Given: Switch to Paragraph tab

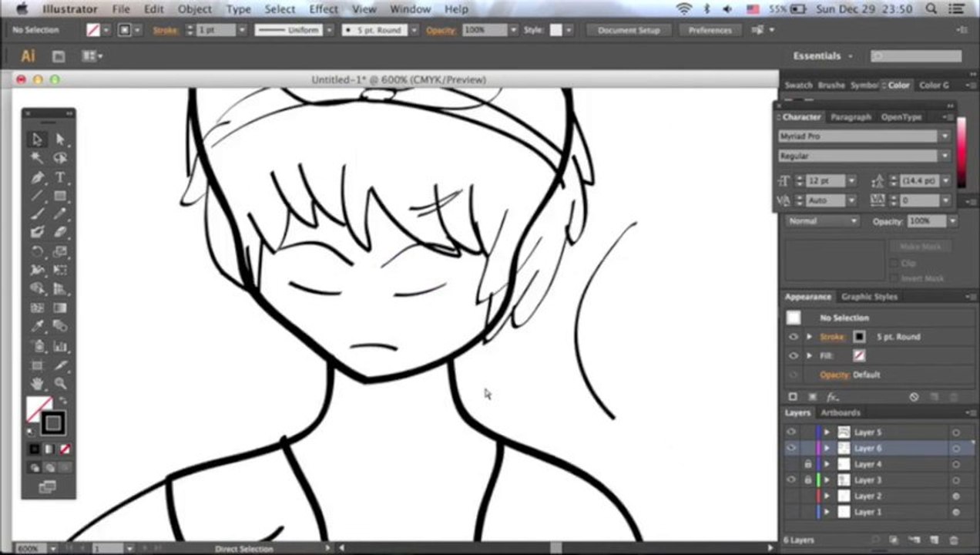Looking at the screenshot, I should click(851, 117).
